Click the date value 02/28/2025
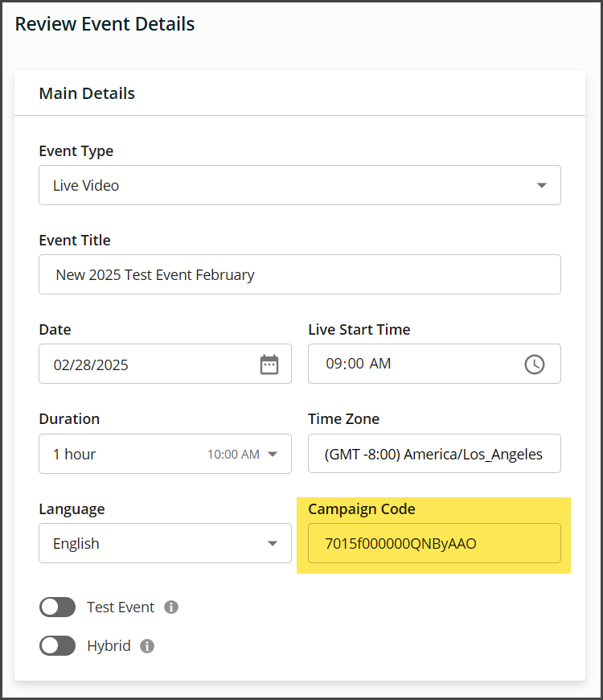 tap(91, 364)
